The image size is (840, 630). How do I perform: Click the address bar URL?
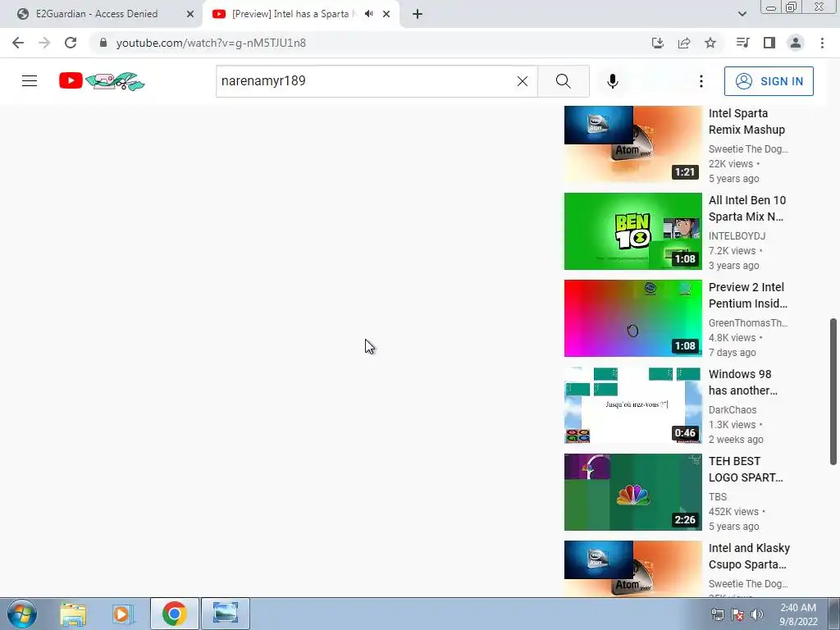211,43
